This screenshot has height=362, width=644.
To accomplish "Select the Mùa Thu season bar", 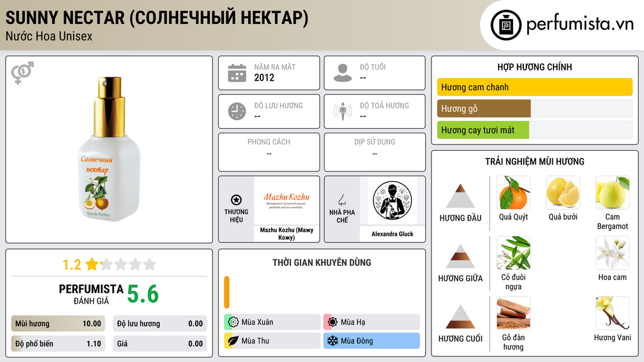I will pyautogui.click(x=272, y=341).
